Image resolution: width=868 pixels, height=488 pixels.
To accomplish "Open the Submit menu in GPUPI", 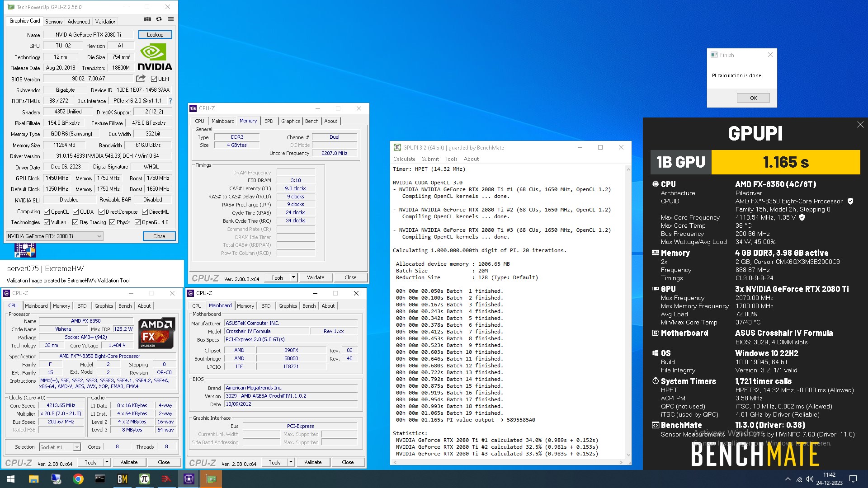I will 430,159.
